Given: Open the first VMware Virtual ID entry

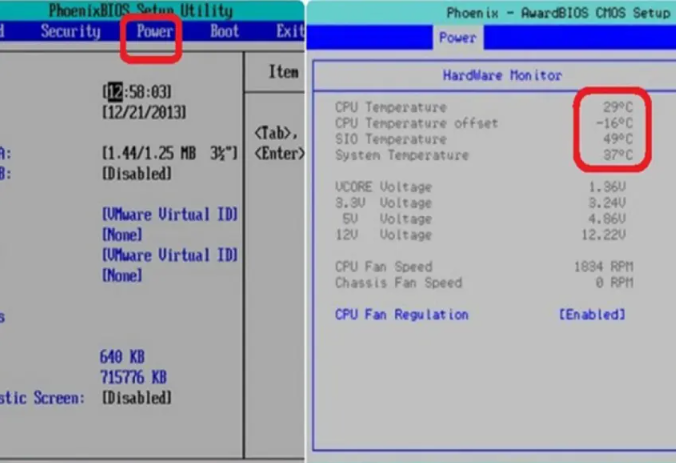Looking at the screenshot, I should tap(170, 214).
